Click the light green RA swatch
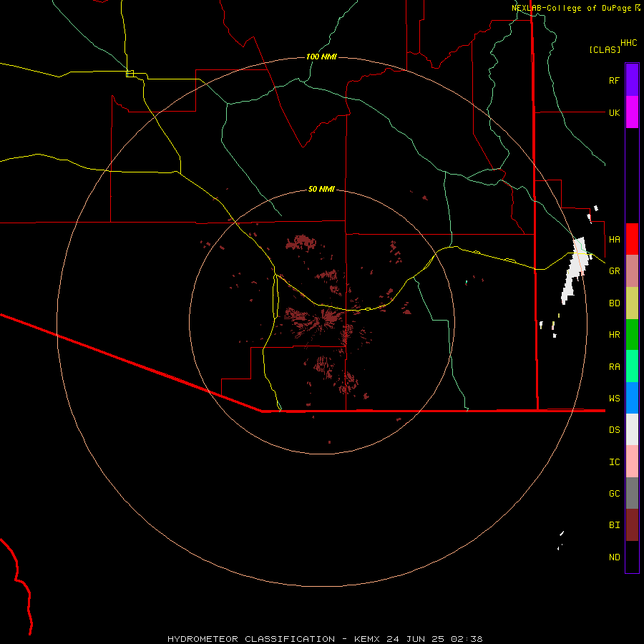 632,366
